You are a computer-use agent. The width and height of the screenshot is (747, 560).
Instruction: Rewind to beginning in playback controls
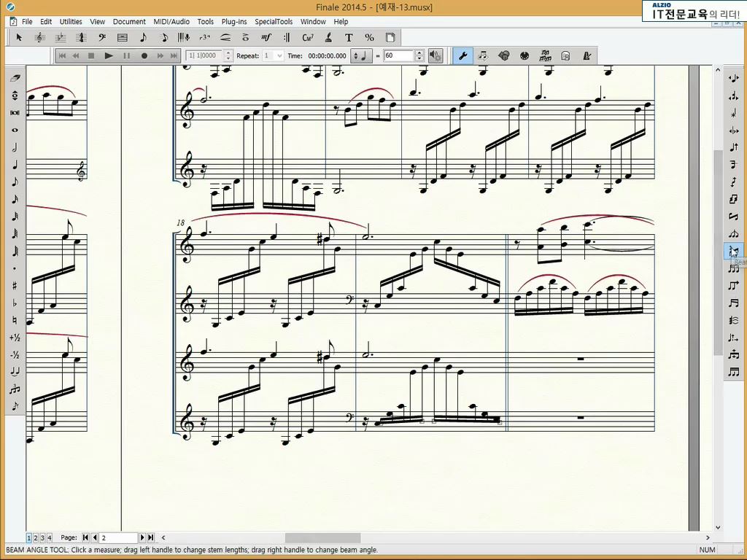point(62,55)
